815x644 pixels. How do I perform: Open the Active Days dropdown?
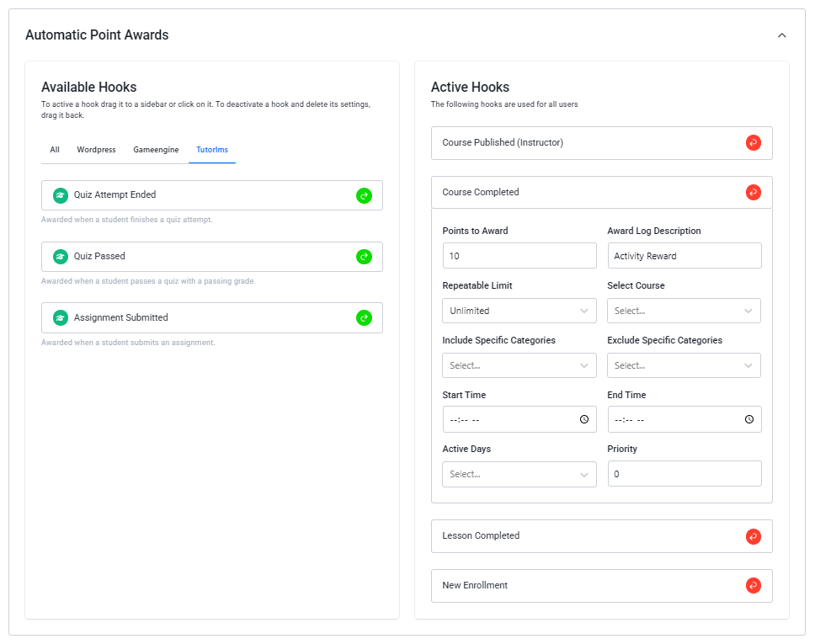point(519,474)
